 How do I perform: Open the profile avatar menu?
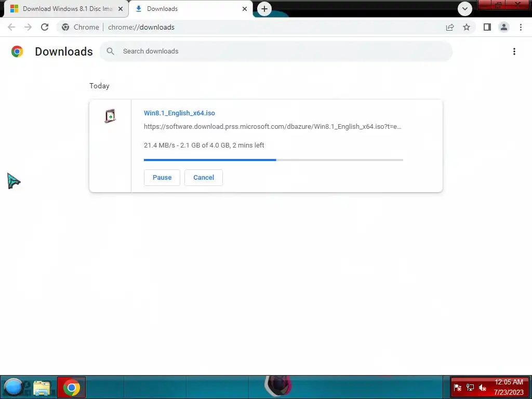click(504, 27)
